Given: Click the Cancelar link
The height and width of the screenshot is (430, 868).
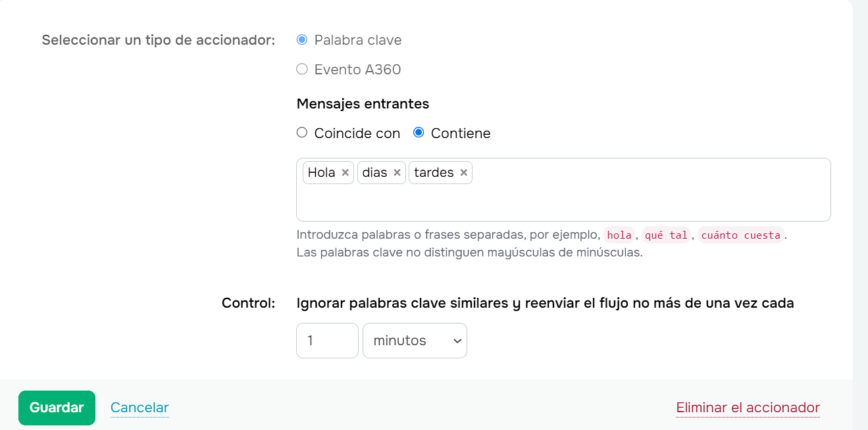Looking at the screenshot, I should 140,408.
